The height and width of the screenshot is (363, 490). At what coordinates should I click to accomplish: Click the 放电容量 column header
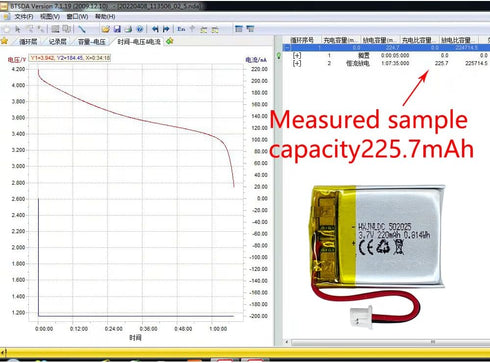[380, 40]
